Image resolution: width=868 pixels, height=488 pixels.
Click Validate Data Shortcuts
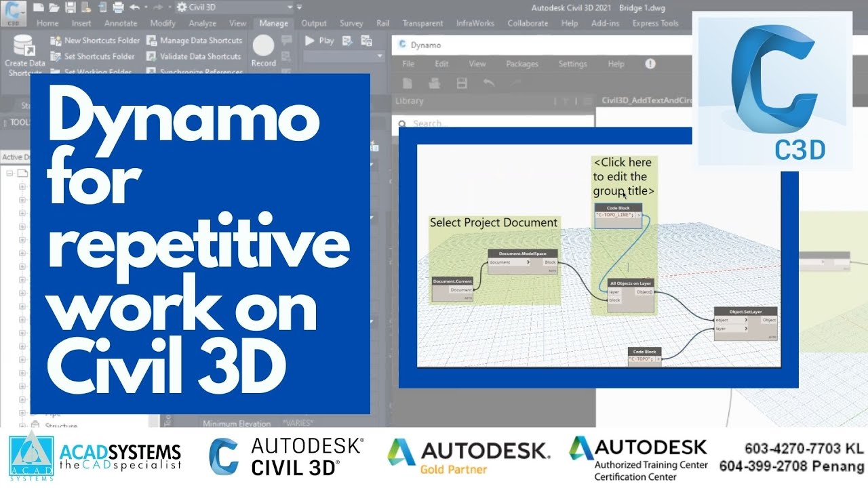[195, 56]
